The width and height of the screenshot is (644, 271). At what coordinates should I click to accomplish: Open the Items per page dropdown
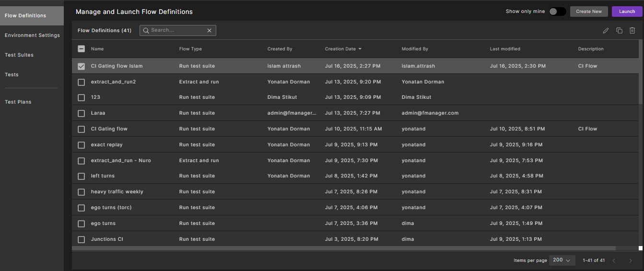coord(562,260)
